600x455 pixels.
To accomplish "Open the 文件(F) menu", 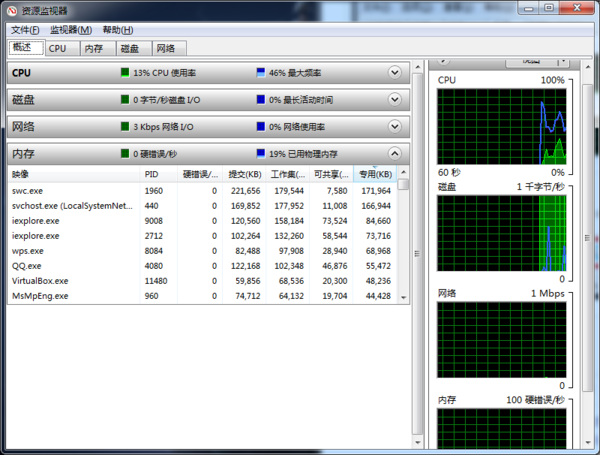I will pos(25,30).
